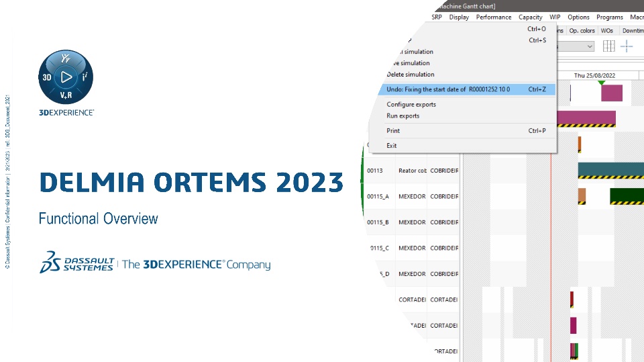Select the magenta block below Thu 25/08/2022

[612, 93]
